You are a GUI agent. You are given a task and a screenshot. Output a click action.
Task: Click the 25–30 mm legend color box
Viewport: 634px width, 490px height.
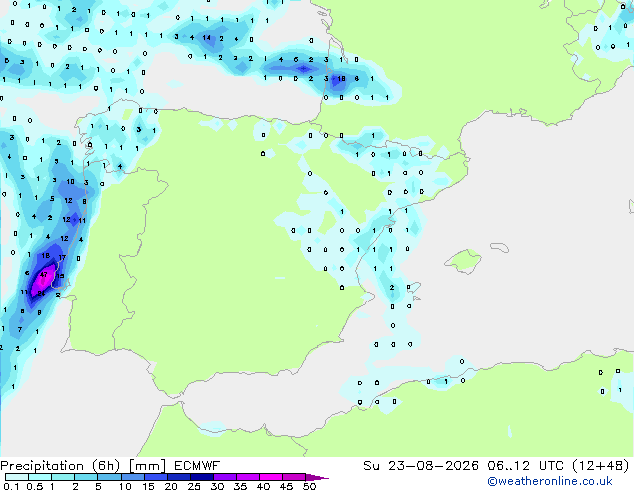[x=201, y=477]
